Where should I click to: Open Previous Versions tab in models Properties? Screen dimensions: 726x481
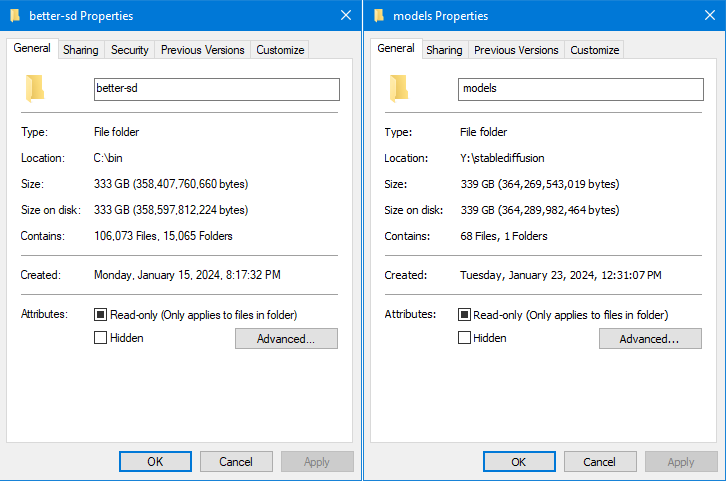coord(516,50)
